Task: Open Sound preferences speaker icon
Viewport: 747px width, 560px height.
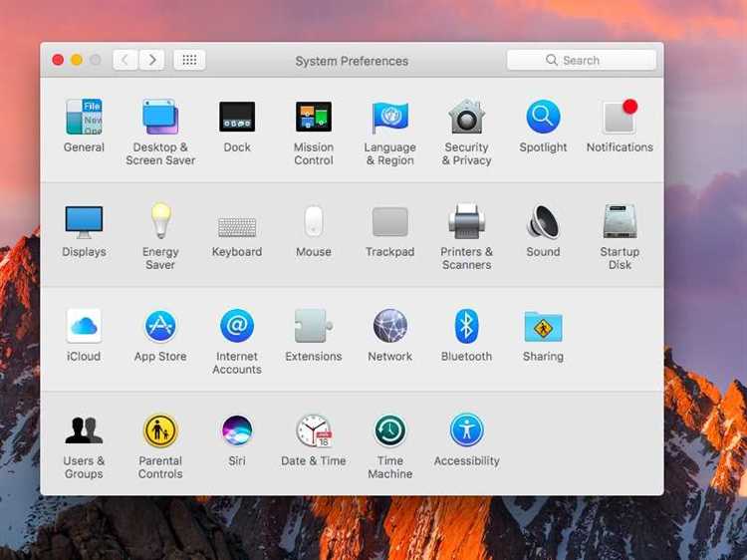Action: tap(543, 221)
